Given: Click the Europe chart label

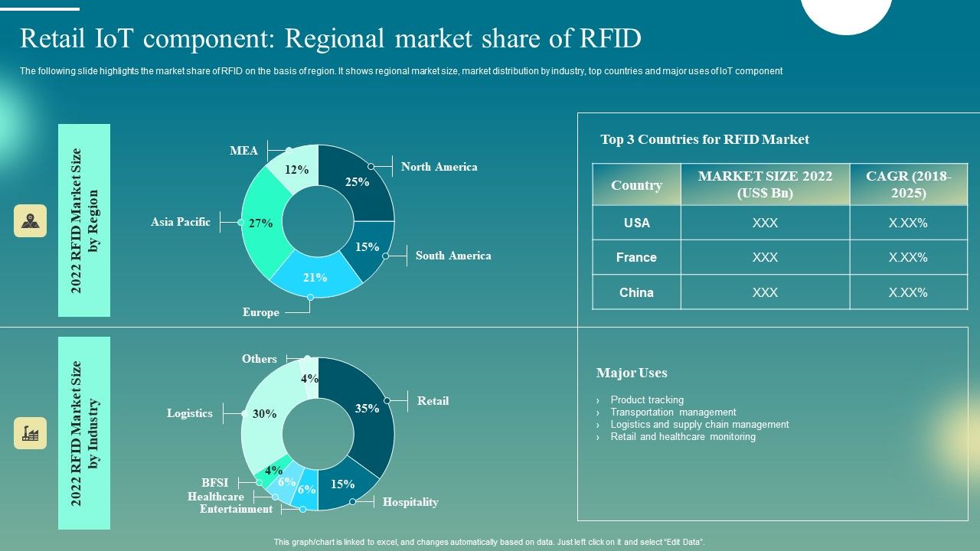Looking at the screenshot, I should (x=261, y=312).
